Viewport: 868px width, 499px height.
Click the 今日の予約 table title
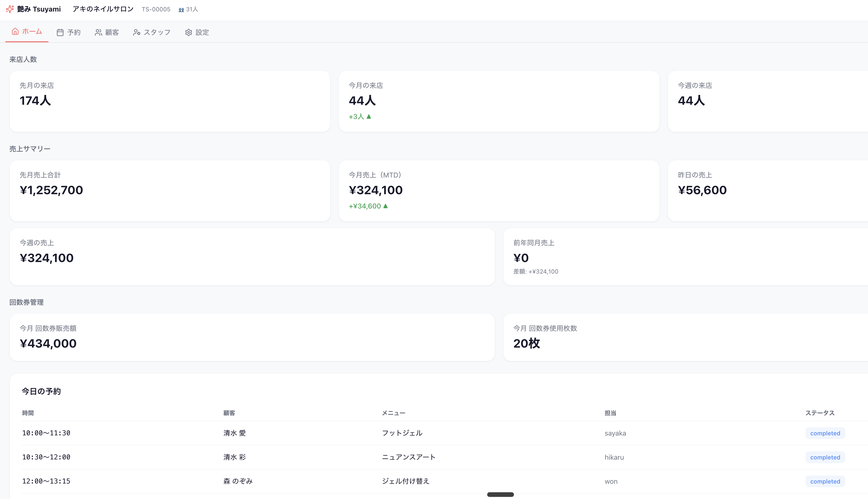click(x=42, y=391)
